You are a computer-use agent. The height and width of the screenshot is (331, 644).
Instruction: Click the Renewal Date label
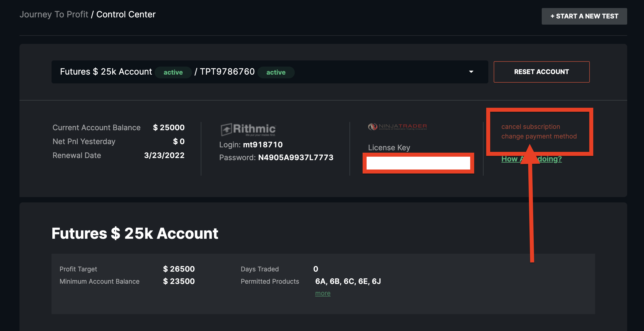point(77,155)
